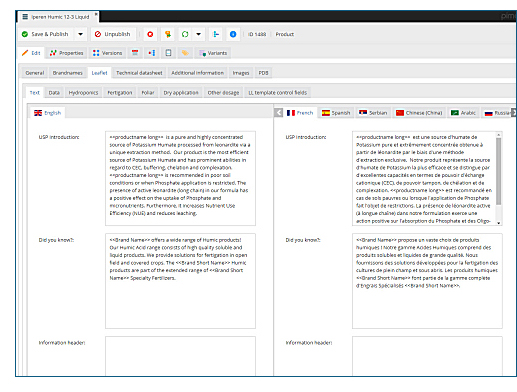Select the Serbian language tab
This screenshot has width=517, height=392.
(373, 113)
